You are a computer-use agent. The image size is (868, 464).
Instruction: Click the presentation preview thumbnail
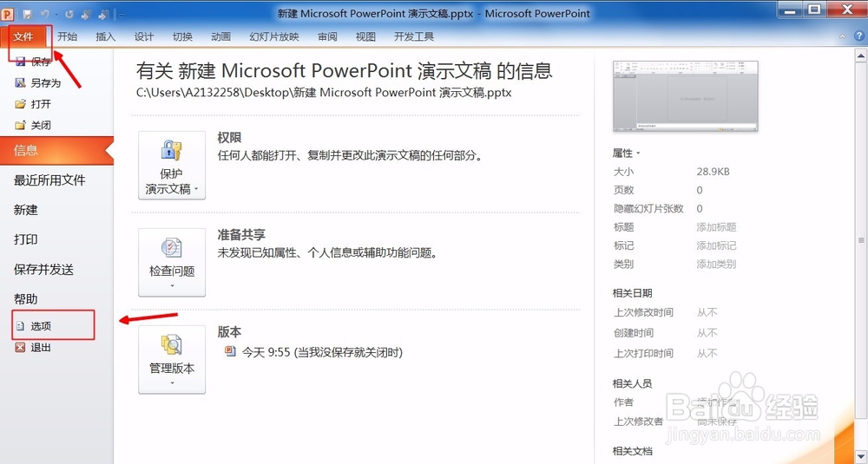[x=686, y=96]
